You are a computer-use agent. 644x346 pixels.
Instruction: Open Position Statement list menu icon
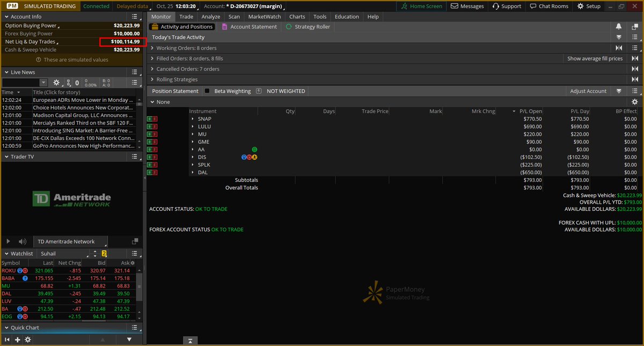[635, 91]
